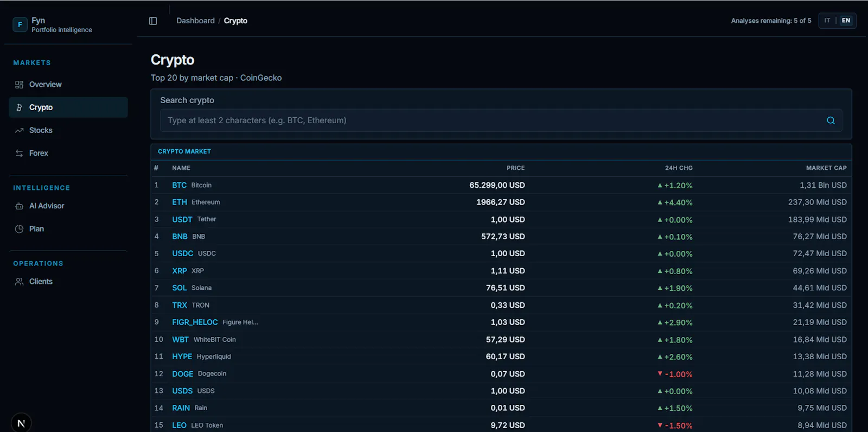Click the MARKET CAP column header
Image resolution: width=868 pixels, height=432 pixels.
pyautogui.click(x=826, y=168)
